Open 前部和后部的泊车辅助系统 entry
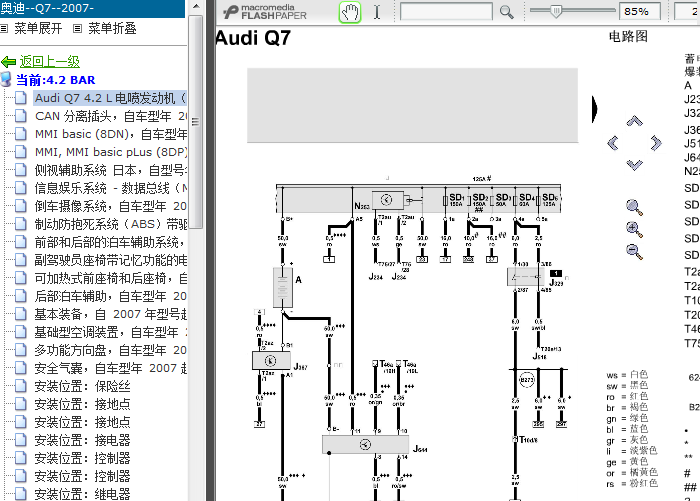 click(x=111, y=242)
